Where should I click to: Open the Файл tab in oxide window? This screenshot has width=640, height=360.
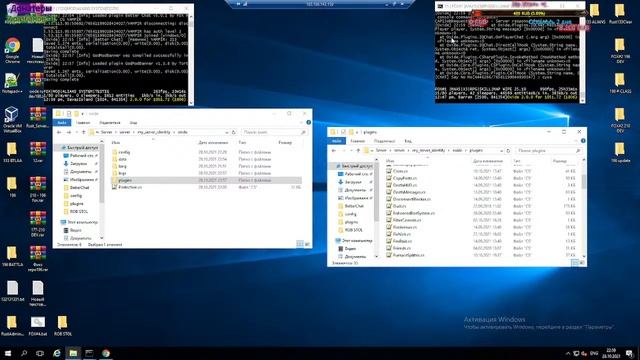[x=62, y=122]
